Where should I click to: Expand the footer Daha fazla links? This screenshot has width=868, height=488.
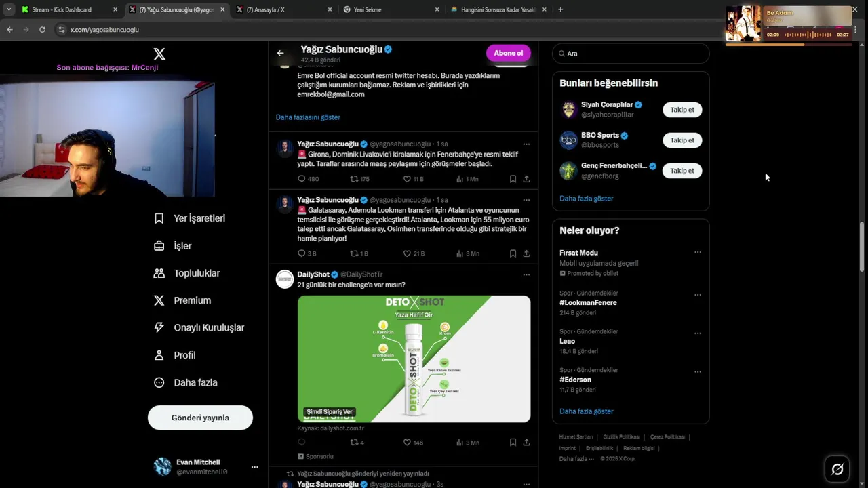(576, 459)
